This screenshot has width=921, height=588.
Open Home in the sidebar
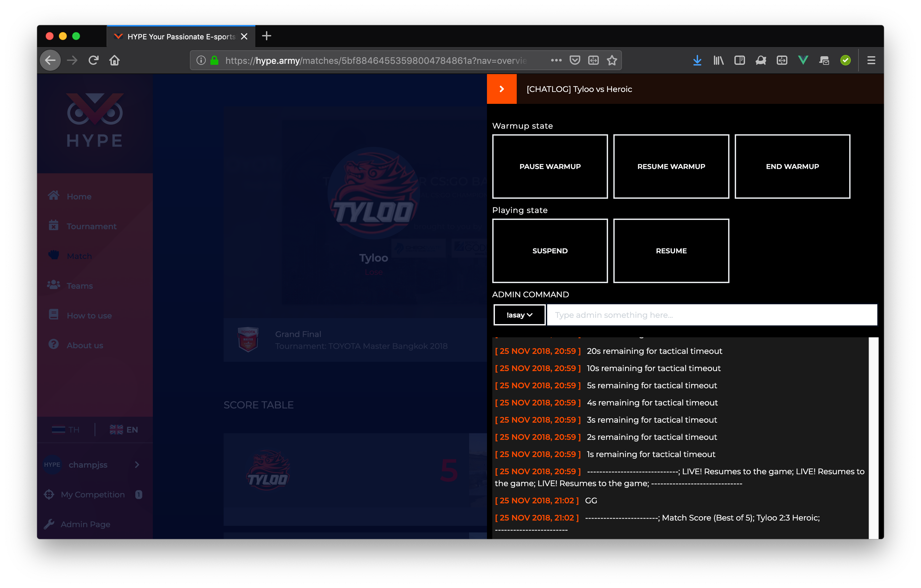[x=79, y=196]
